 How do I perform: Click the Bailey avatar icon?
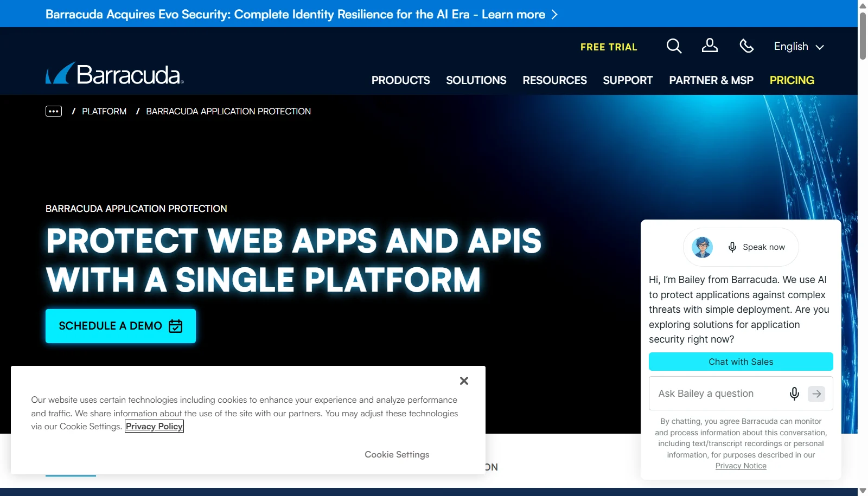703,247
